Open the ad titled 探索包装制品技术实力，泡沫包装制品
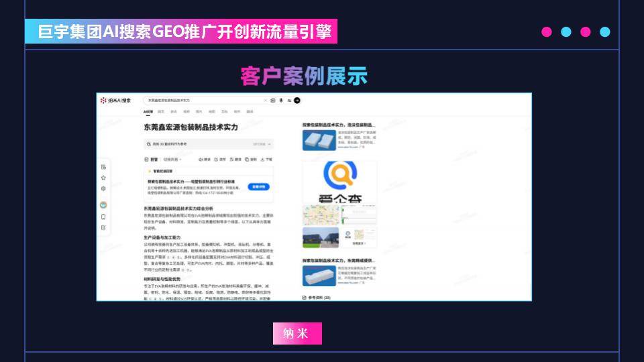Viewport: 644px width, 362px height. (x=338, y=125)
